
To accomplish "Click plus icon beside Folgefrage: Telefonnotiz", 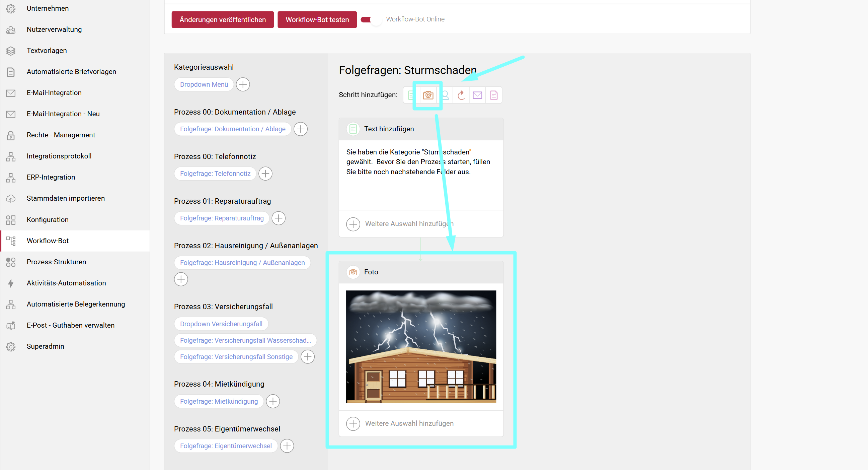I will pos(265,174).
